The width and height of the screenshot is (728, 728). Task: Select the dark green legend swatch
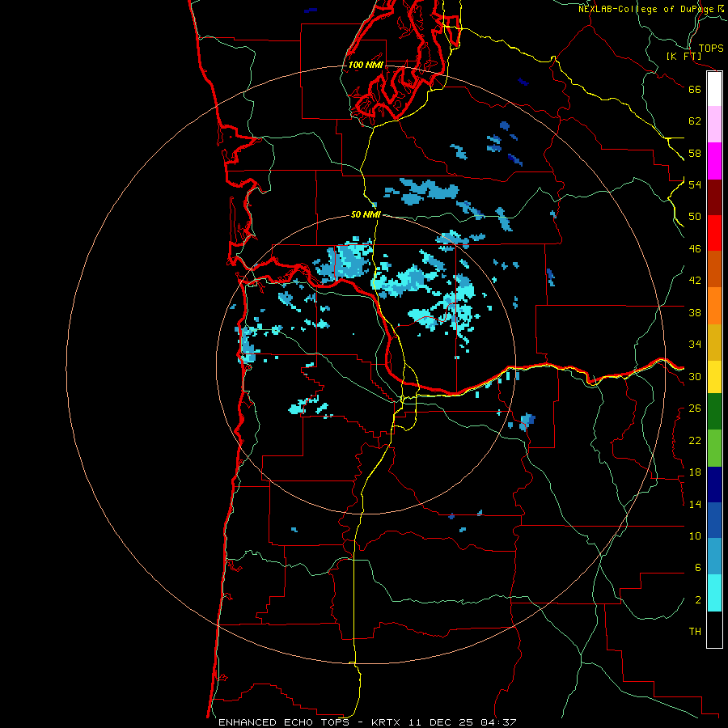[x=714, y=412]
